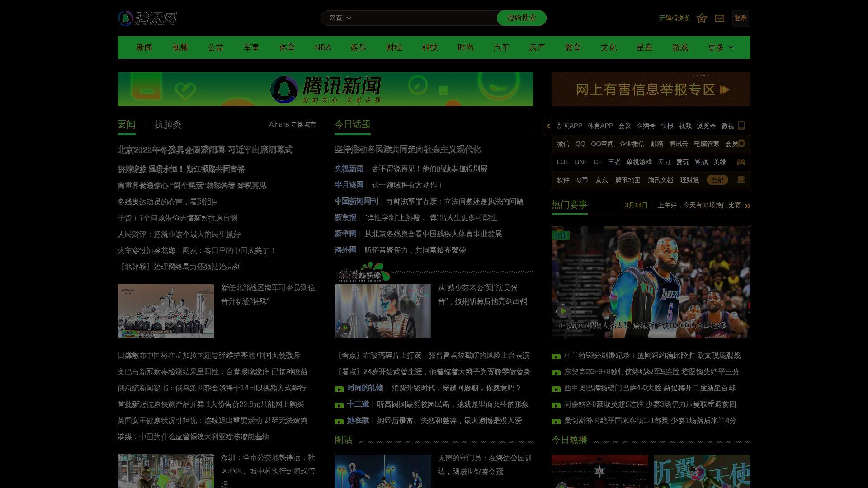The height and width of the screenshot is (488, 868).
Task: Show all products via 全部 button
Action: click(x=717, y=180)
